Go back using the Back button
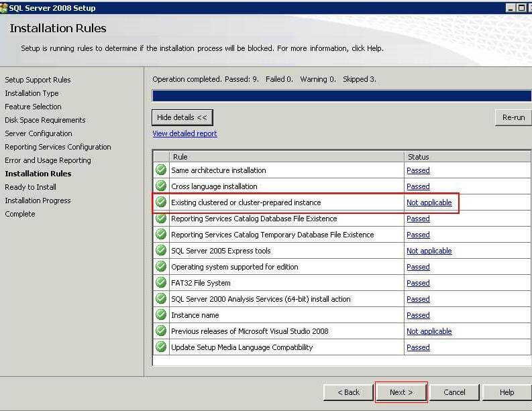Viewport: 532px width, 411px height. 348,392
